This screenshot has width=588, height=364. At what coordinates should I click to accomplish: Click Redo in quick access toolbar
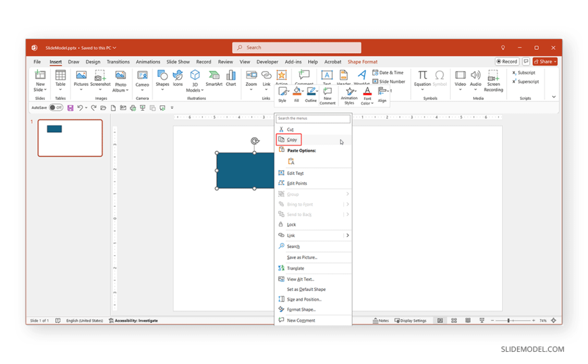[x=93, y=108]
